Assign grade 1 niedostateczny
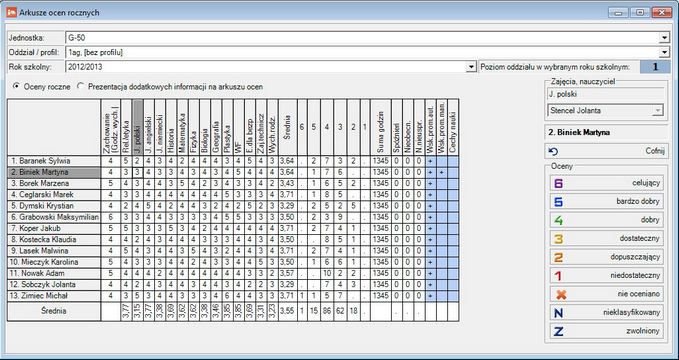Image resolution: width=679 pixels, height=360 pixels. point(606,275)
